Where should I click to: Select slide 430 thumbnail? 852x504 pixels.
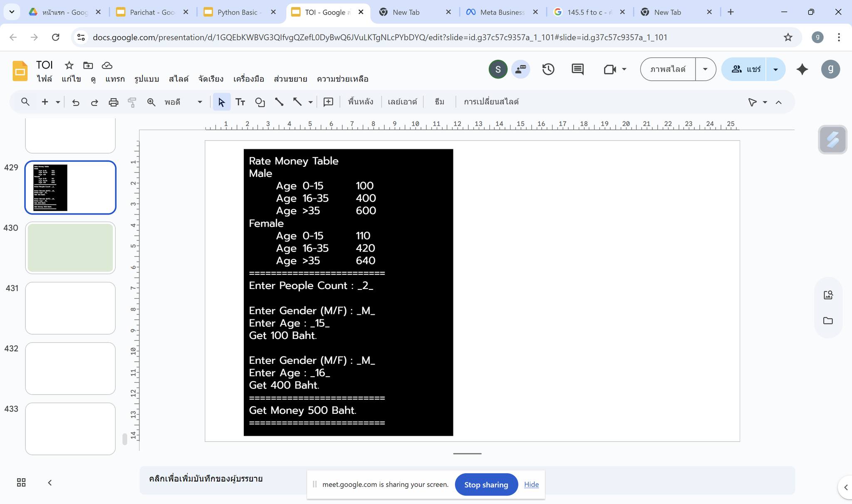[x=70, y=248]
